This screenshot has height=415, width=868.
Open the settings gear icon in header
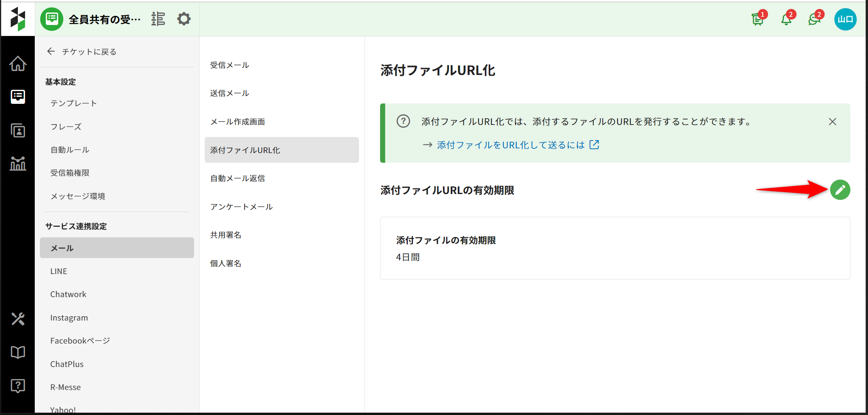(x=184, y=19)
